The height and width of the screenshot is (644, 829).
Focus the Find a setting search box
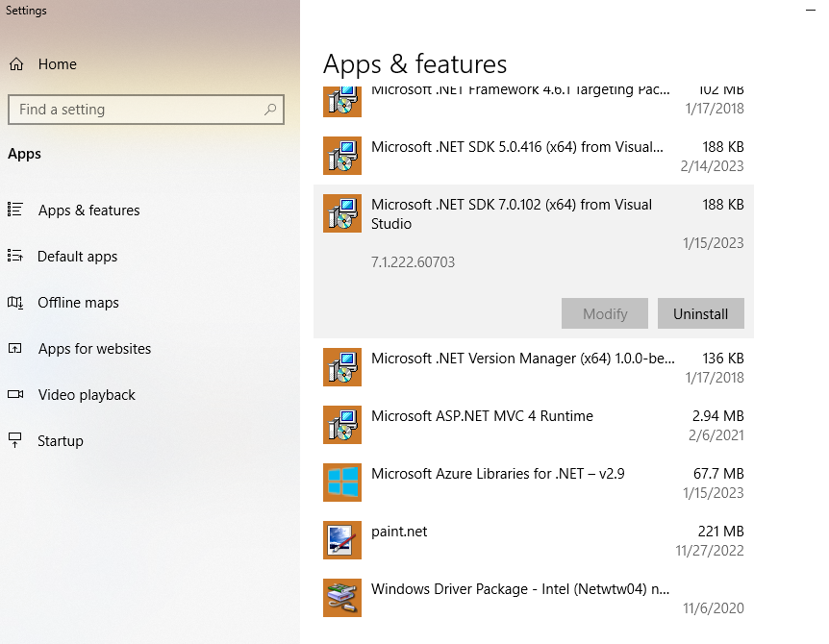coord(146,110)
